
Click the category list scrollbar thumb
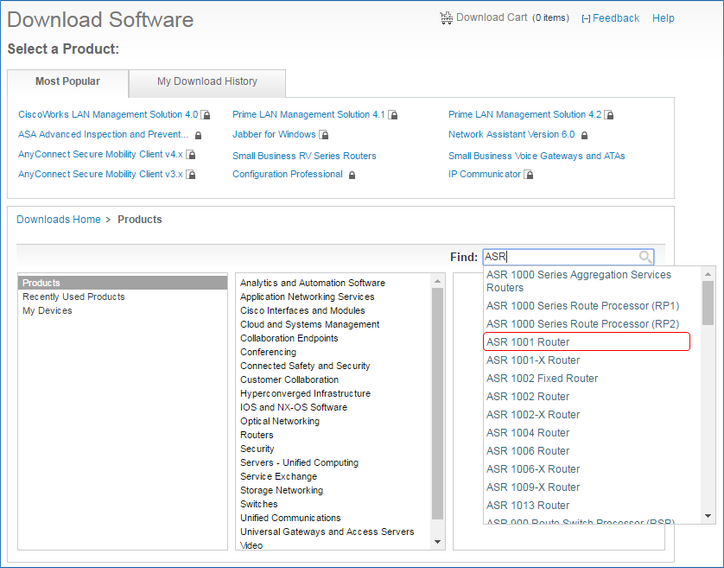point(437,404)
